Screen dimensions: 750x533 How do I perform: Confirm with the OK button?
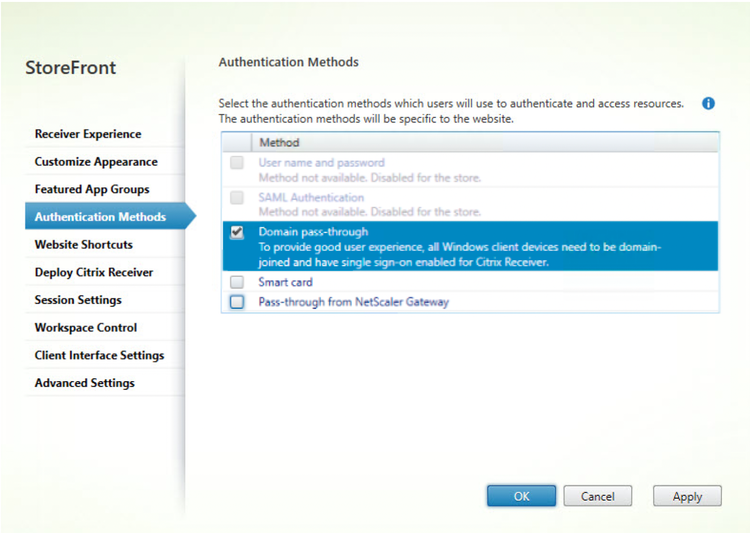pos(521,496)
